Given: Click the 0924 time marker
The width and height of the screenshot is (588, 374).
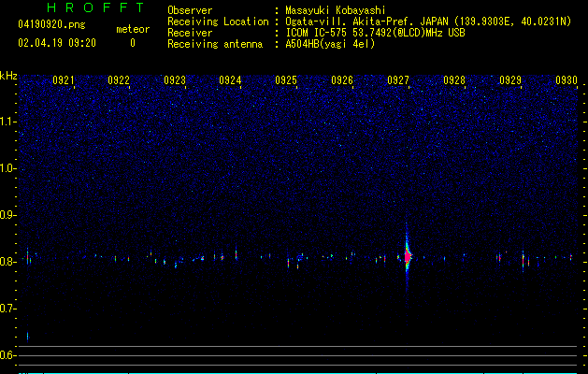Looking at the screenshot, I should [230, 80].
